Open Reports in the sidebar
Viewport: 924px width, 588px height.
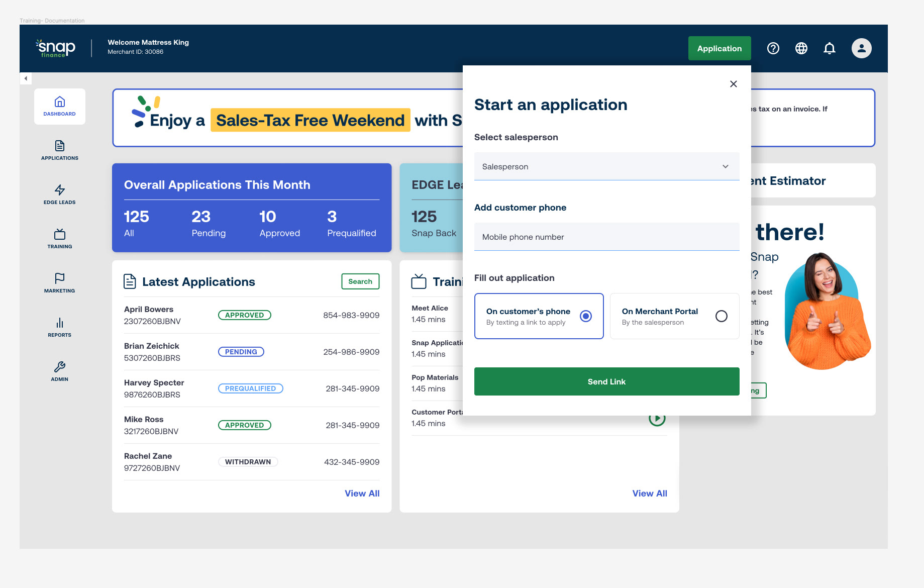pyautogui.click(x=60, y=327)
